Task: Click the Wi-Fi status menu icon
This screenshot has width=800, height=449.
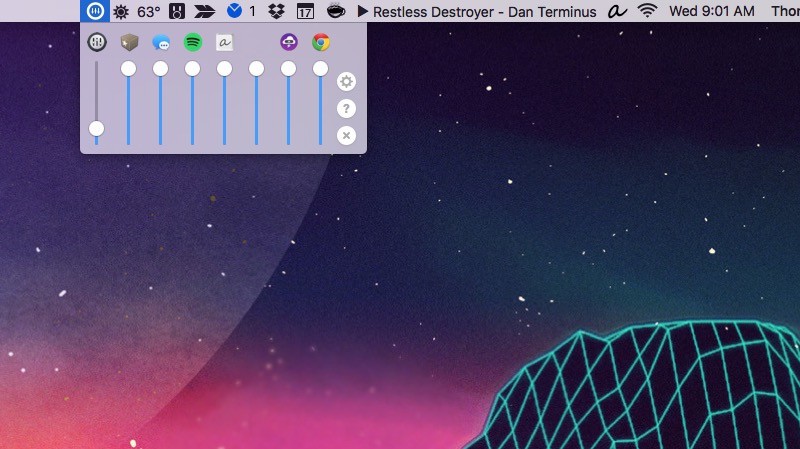Action: [x=648, y=12]
